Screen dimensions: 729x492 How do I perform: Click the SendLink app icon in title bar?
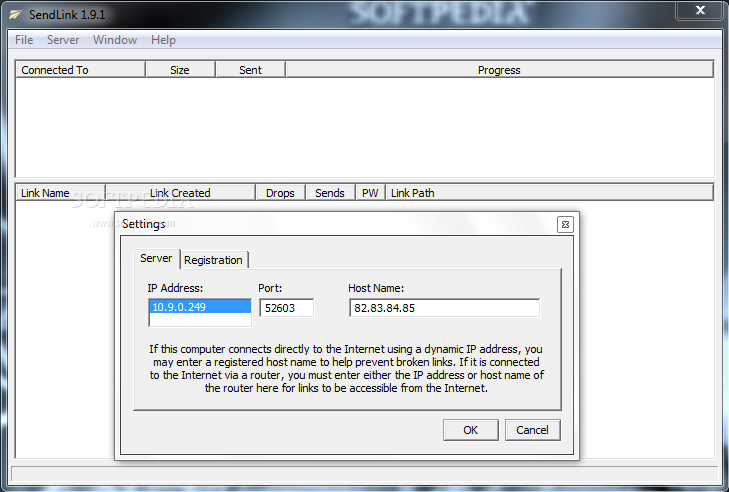[15, 15]
